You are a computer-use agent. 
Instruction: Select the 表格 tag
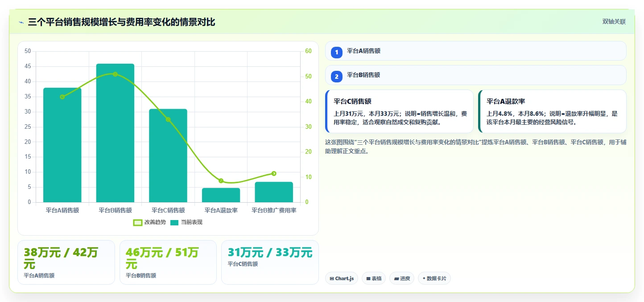[x=374, y=278]
